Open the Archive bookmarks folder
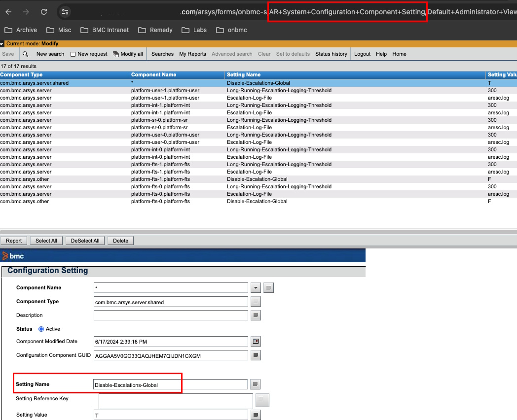 [x=21, y=30]
